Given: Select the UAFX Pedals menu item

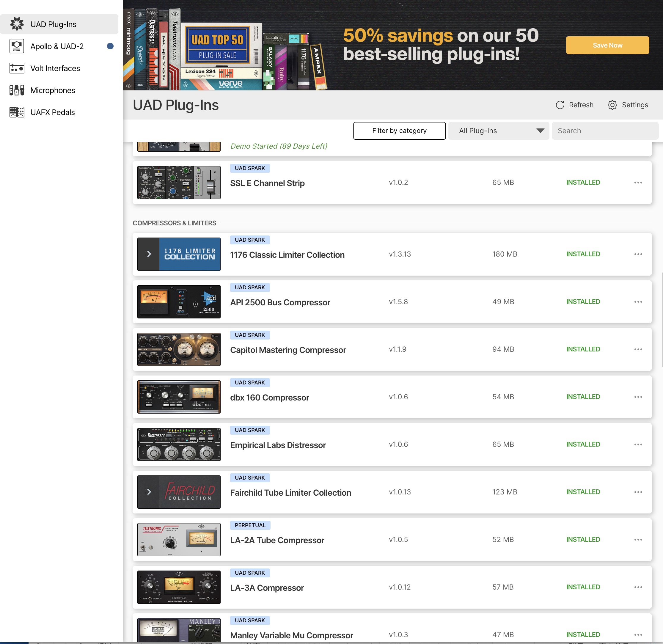Looking at the screenshot, I should [x=52, y=112].
